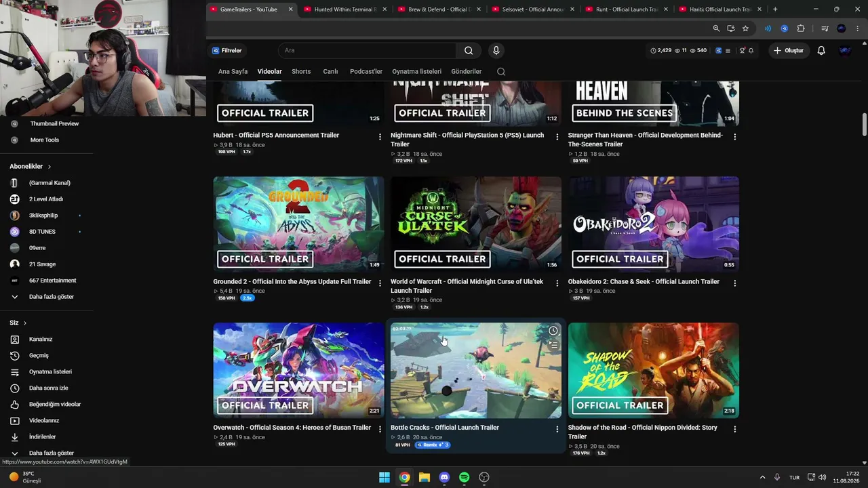Open Grounded 2 Into the Abyss thumbnail

(298, 224)
